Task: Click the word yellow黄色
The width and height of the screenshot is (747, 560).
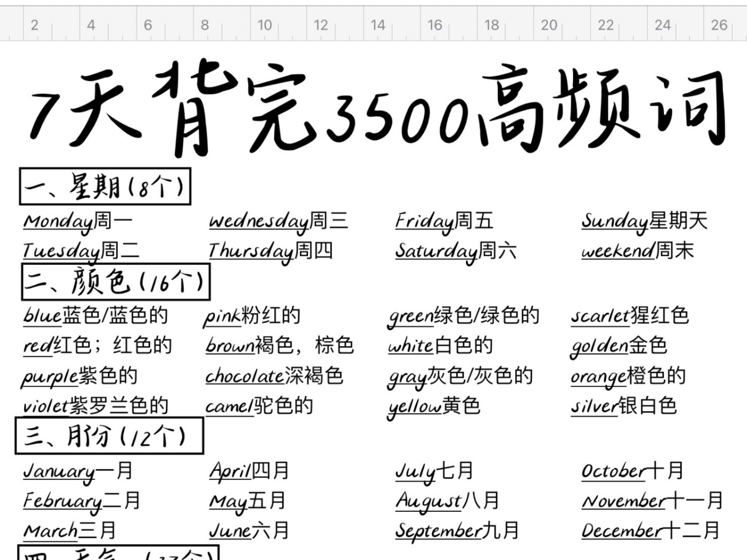Action: 433,408
